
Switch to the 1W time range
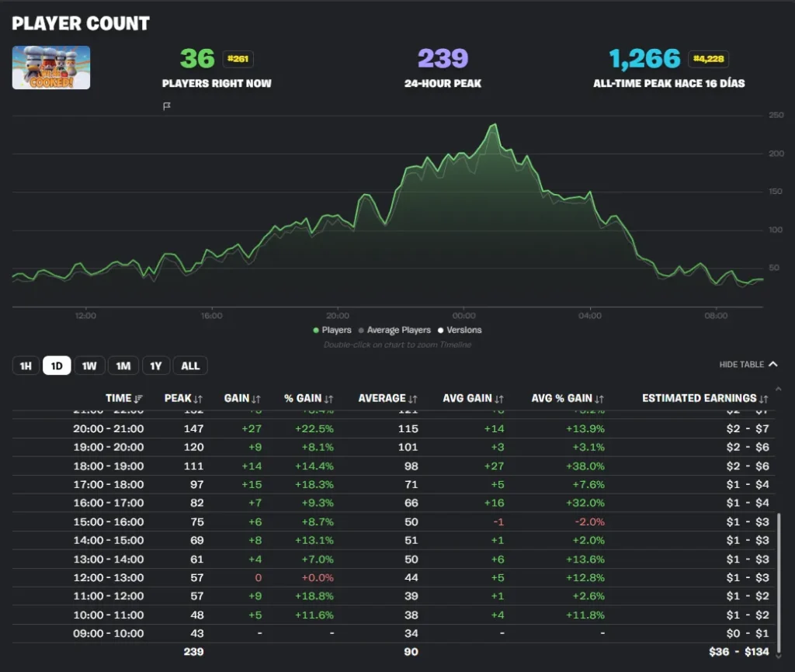[x=89, y=365]
